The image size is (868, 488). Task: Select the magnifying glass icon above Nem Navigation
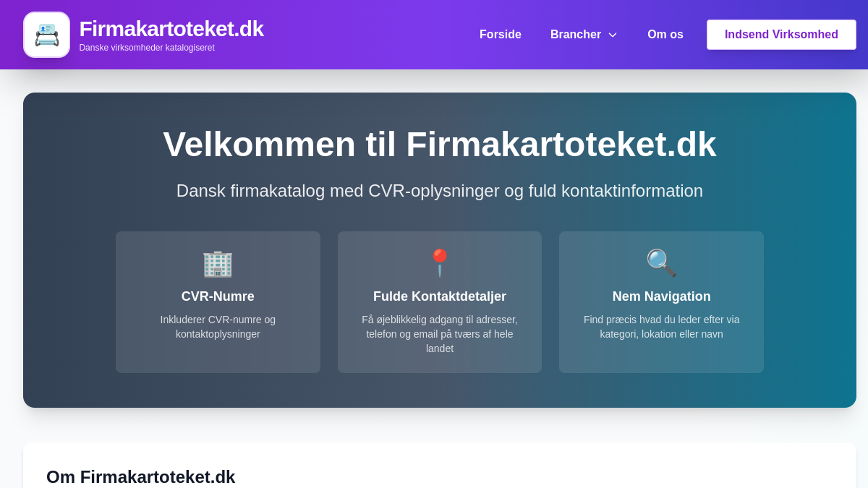tap(660, 263)
